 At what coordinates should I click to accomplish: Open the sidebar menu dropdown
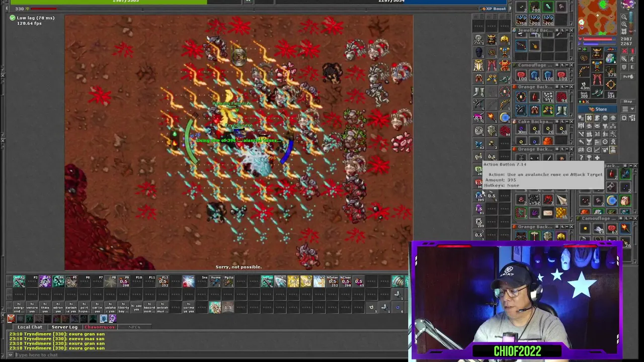628,109
